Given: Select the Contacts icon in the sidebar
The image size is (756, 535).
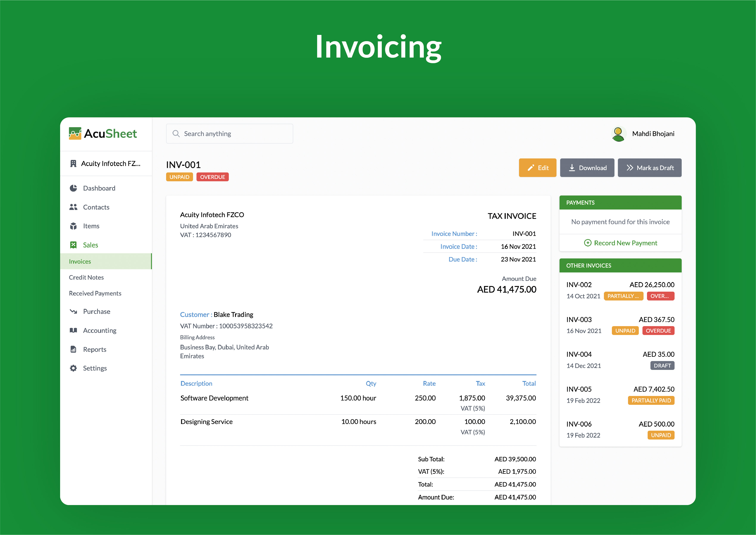Looking at the screenshot, I should [74, 207].
